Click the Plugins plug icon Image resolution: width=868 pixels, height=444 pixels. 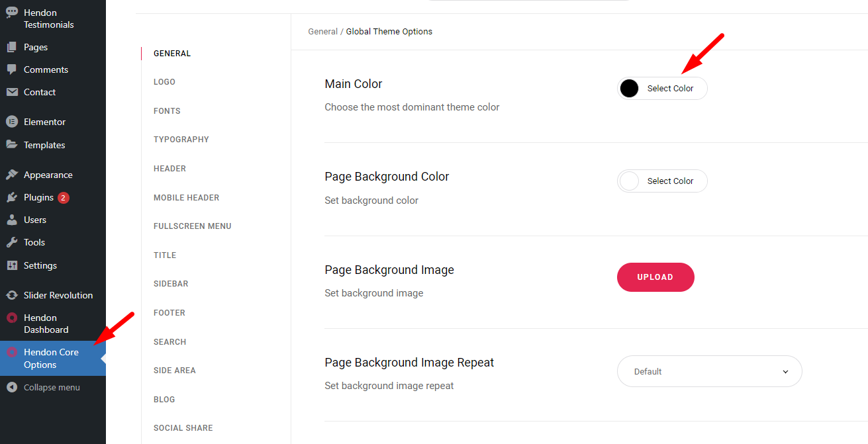pyautogui.click(x=12, y=197)
